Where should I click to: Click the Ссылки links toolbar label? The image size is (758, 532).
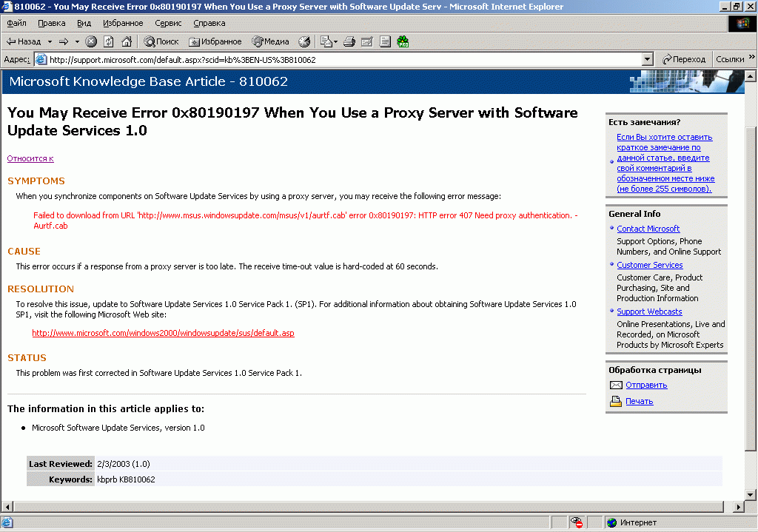point(729,59)
